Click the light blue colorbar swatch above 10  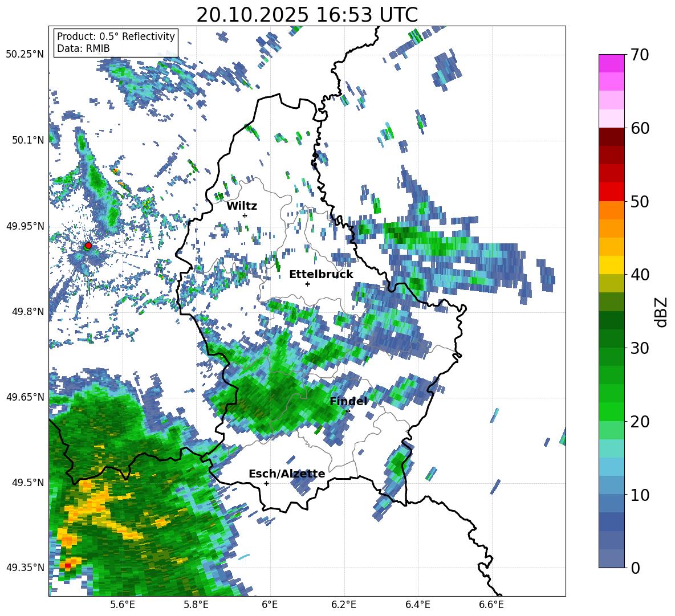point(611,485)
